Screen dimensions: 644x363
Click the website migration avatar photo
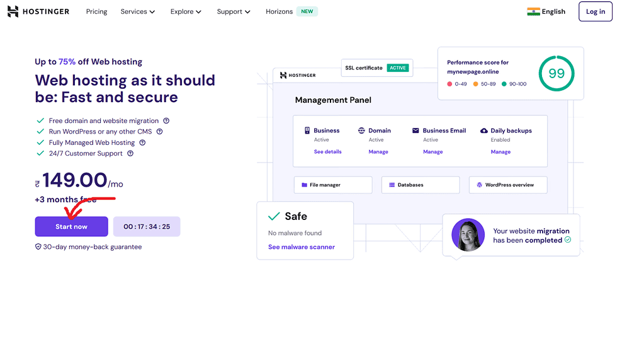(x=468, y=235)
